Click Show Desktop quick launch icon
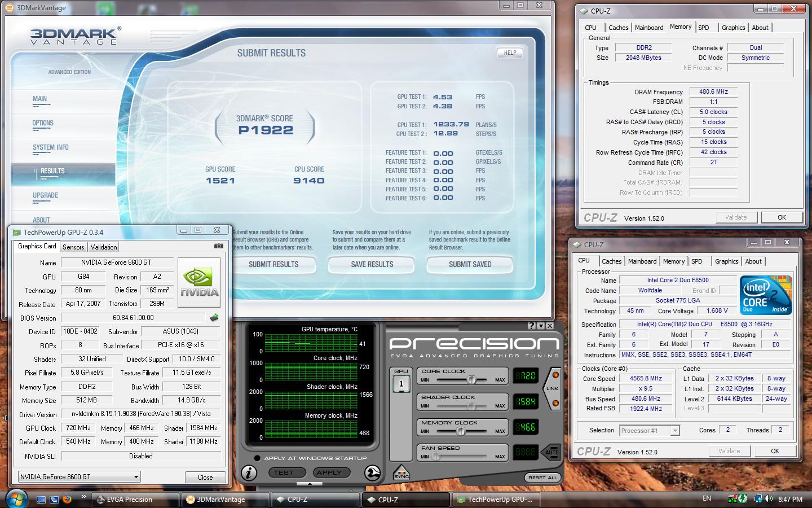812x508 pixels. point(41,500)
